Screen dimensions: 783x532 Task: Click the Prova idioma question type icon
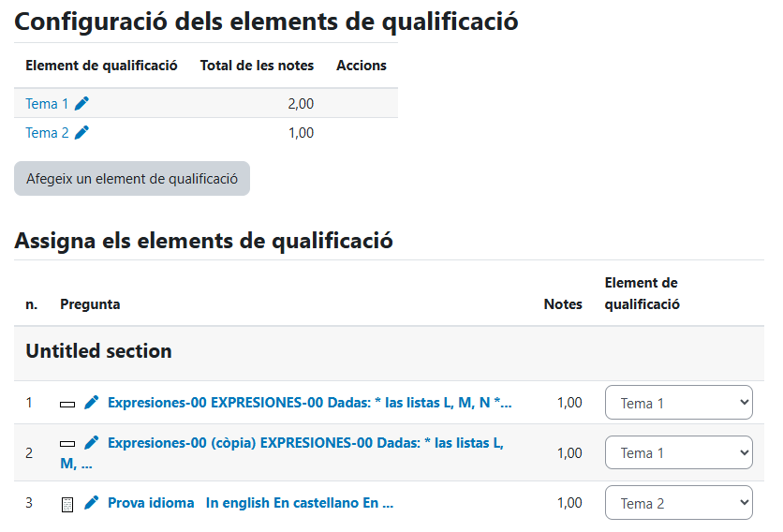point(67,505)
